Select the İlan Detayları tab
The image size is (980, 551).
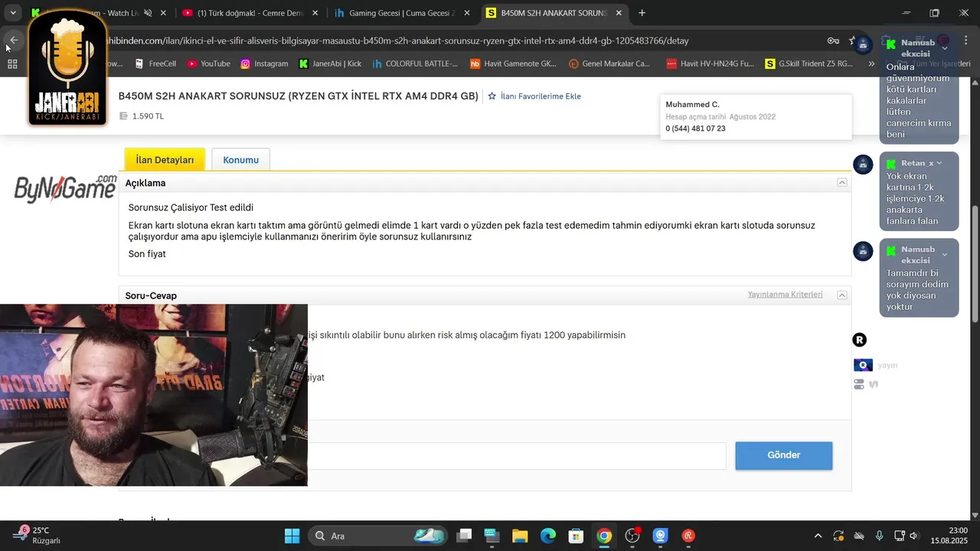coord(165,160)
